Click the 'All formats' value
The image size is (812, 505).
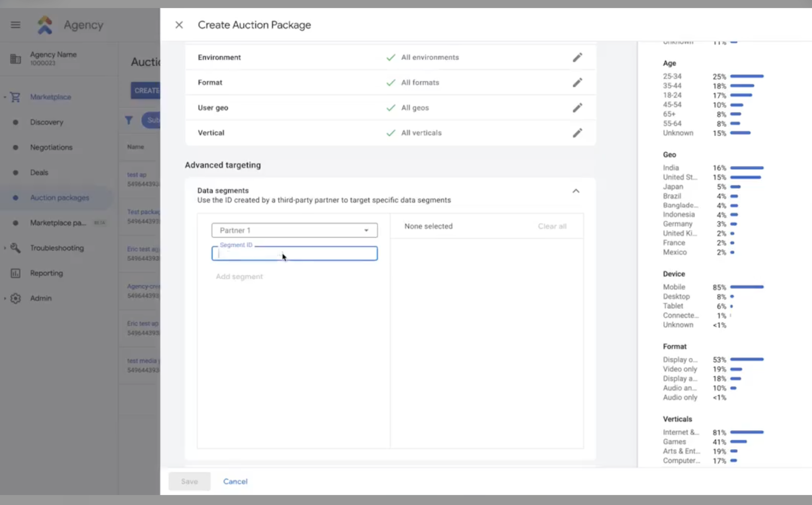pyautogui.click(x=420, y=82)
